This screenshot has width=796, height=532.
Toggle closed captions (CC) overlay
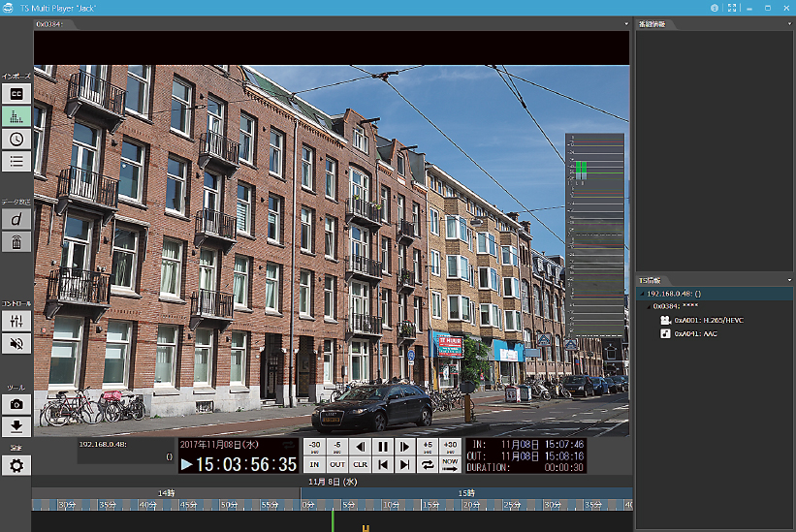(16, 93)
